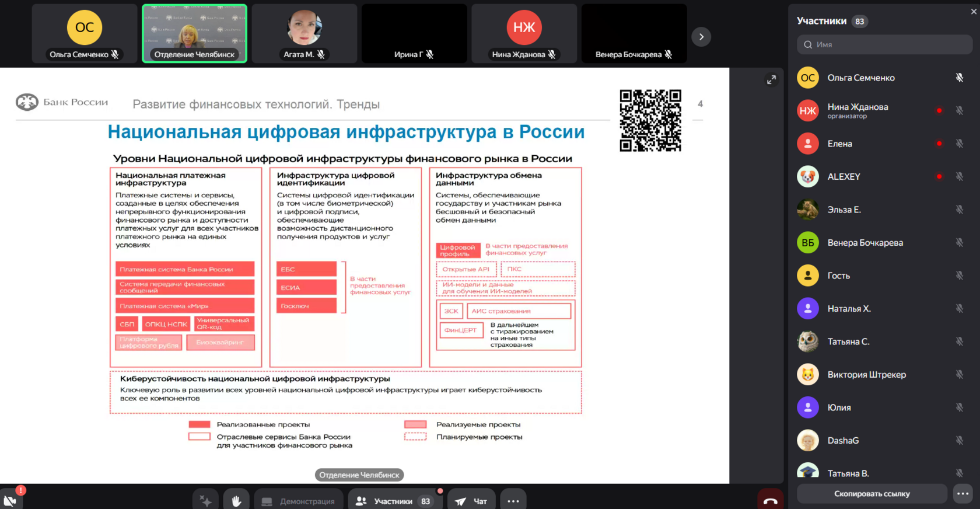The image size is (980, 509).
Task: Show next video thumbnails with arrow
Action: tap(701, 37)
